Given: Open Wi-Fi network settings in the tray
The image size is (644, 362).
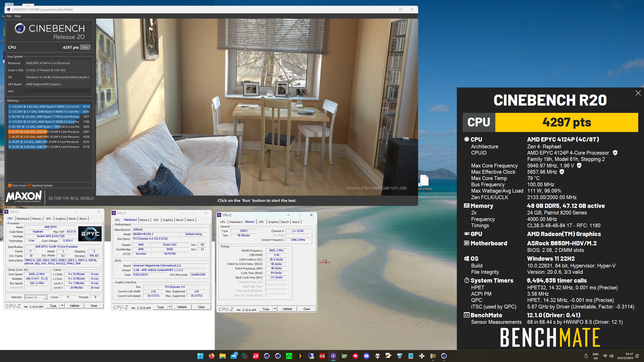Looking at the screenshot, I should 605,356.
